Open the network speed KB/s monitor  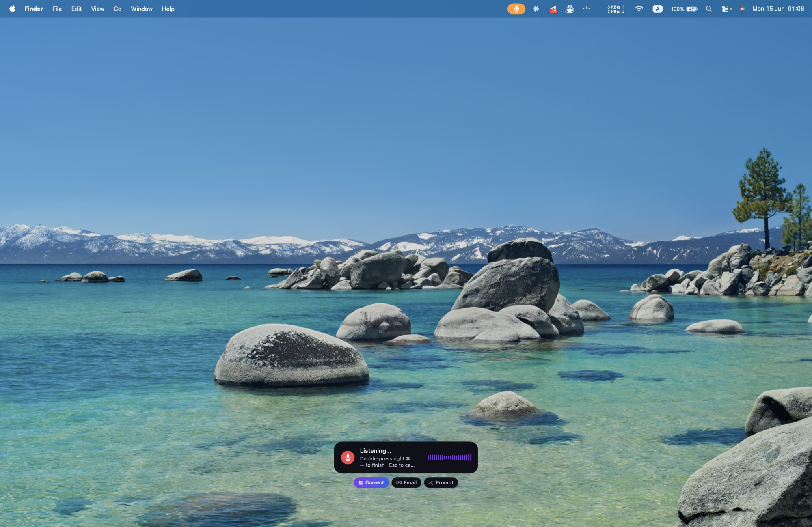click(x=616, y=9)
